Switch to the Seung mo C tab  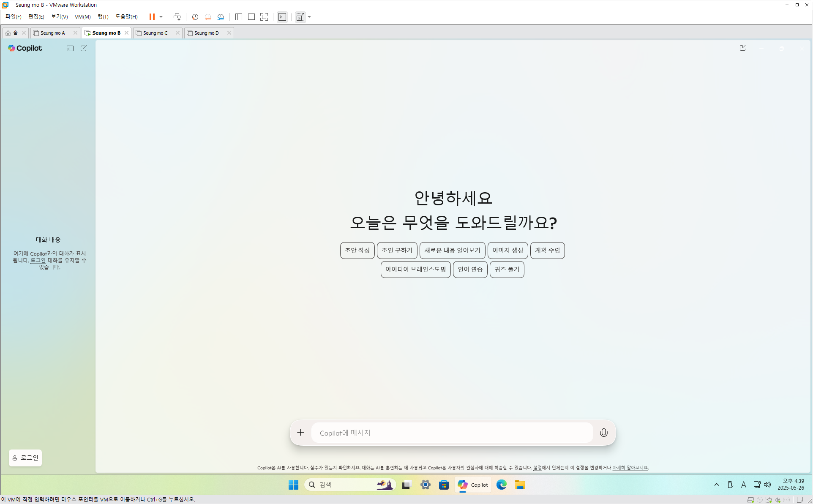[x=155, y=33]
